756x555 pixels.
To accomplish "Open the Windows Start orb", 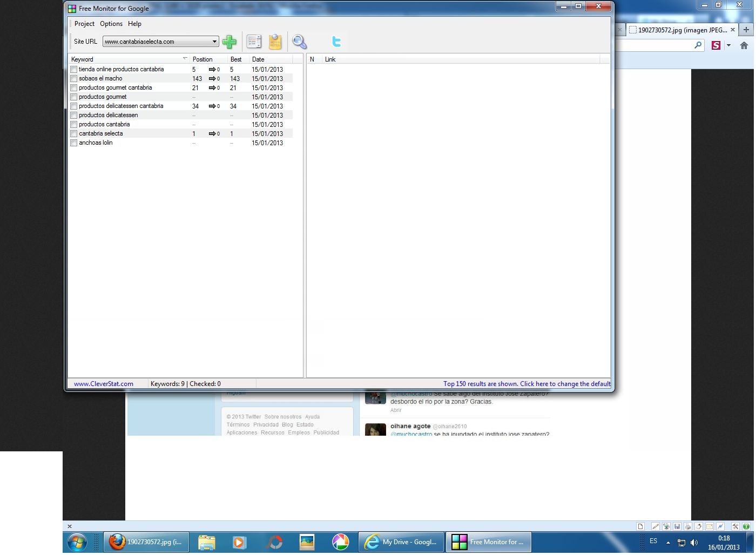I will [77, 542].
